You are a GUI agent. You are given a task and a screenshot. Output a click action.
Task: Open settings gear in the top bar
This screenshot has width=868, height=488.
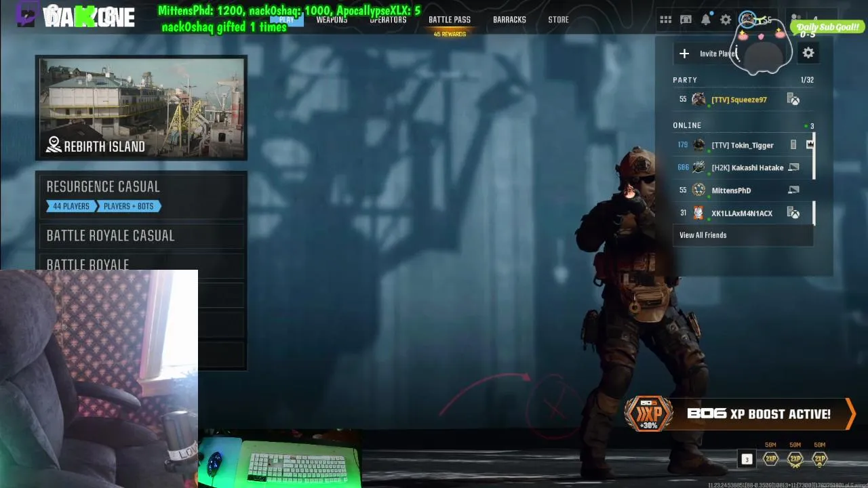(x=726, y=20)
